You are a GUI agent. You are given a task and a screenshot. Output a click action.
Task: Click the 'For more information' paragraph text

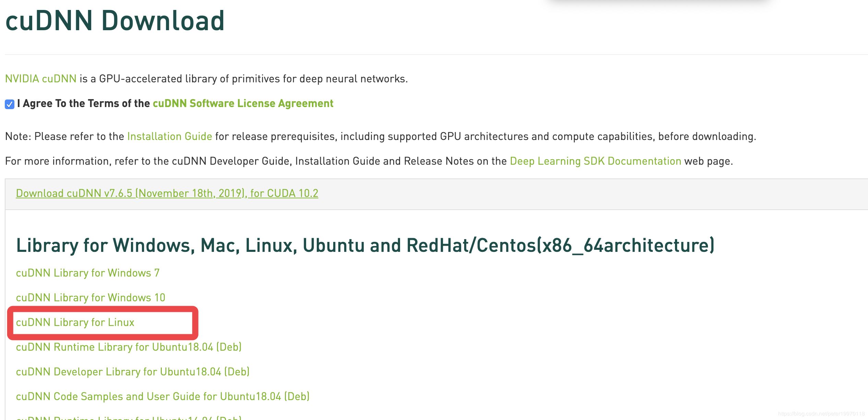click(257, 161)
